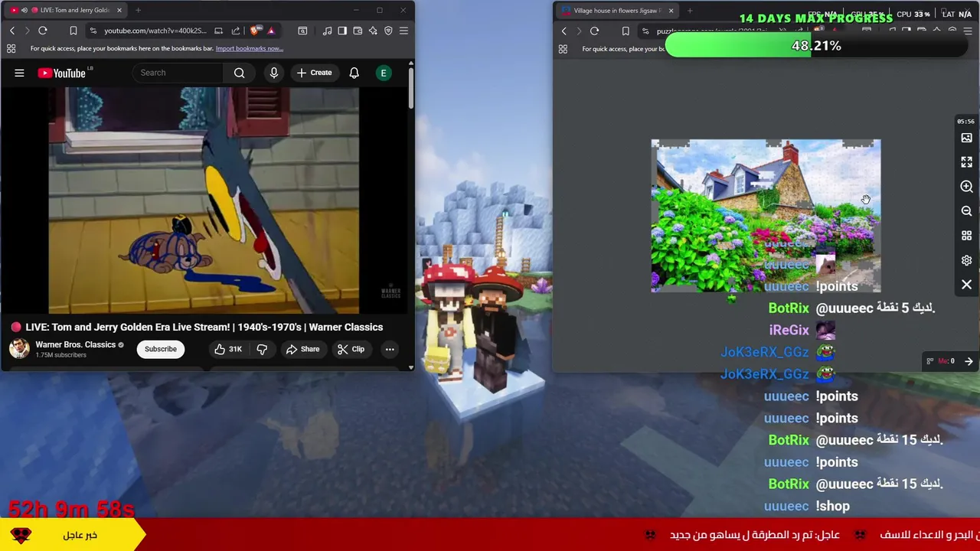Click the jigsaw puzzle picture

[766, 216]
